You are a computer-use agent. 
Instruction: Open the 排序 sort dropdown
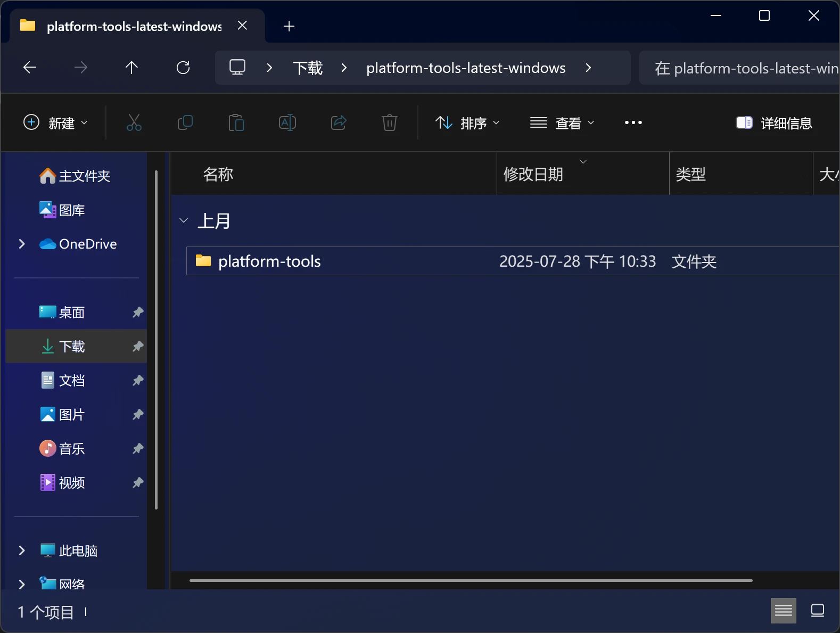[x=467, y=123]
